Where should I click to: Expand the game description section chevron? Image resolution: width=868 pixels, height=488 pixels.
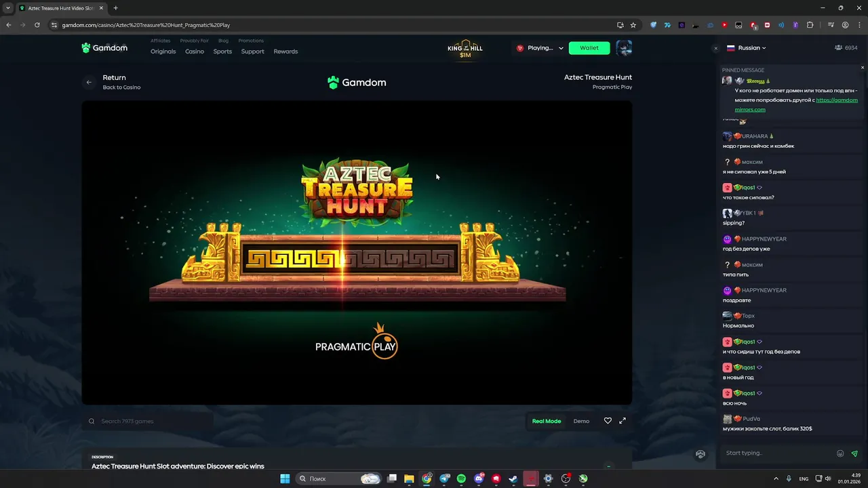point(608,466)
